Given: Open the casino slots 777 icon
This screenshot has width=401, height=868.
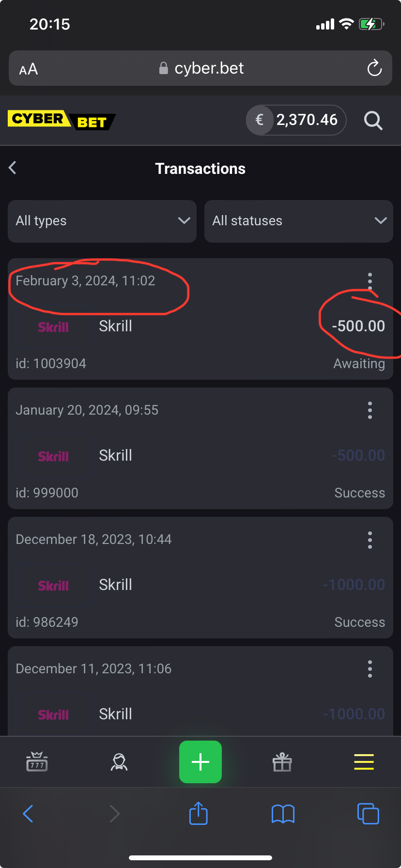Looking at the screenshot, I should 37,762.
